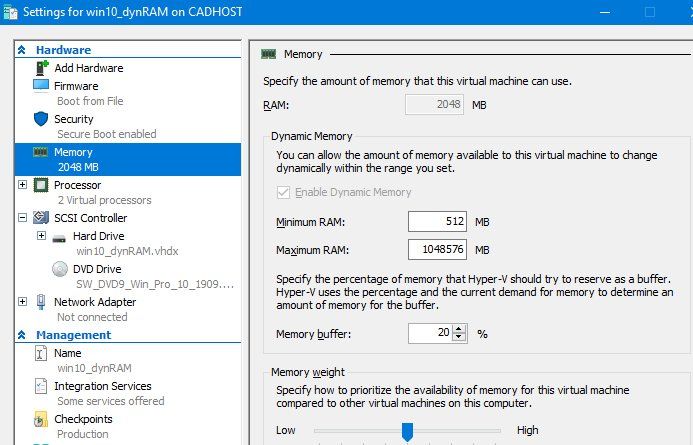Screen dimensions: 693x445
Task: Collapse the Hardware section chevron
Action: coord(22,50)
